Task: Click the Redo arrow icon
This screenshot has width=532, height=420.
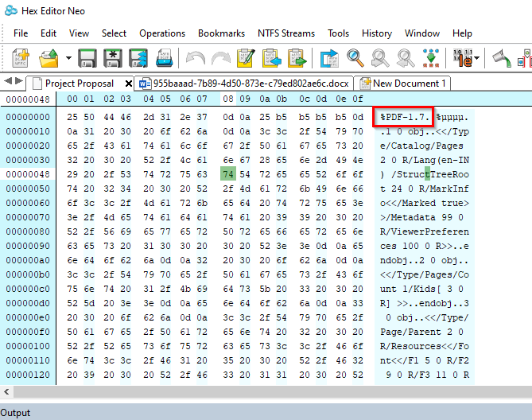Action: click(x=220, y=58)
